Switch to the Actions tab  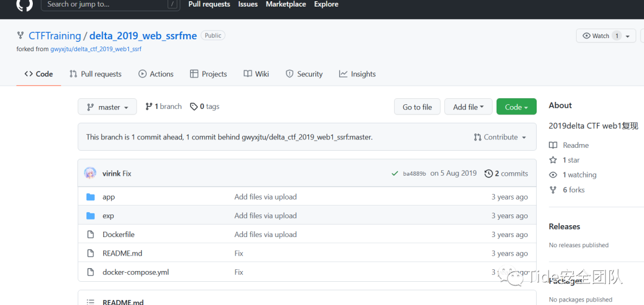(x=156, y=74)
